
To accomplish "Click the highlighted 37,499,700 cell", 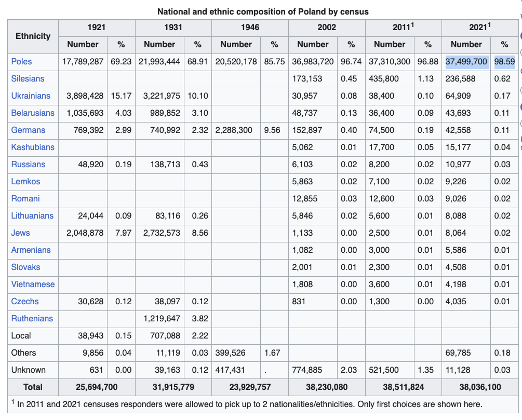I will click(467, 62).
